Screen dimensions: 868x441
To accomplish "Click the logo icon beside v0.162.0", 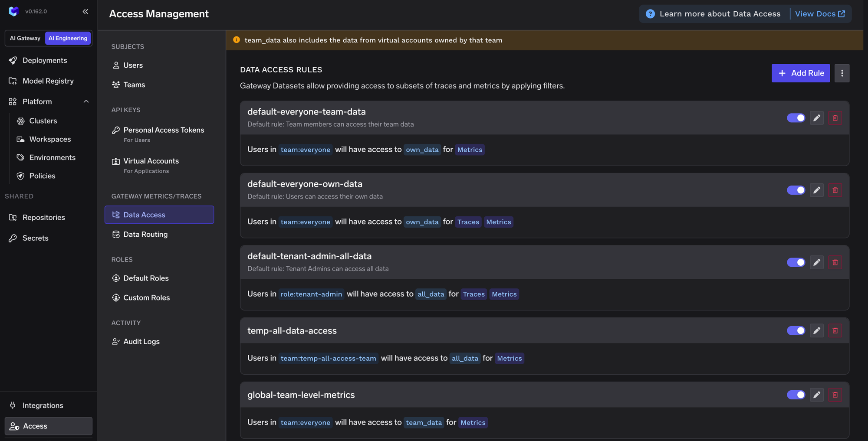I will pyautogui.click(x=13, y=11).
